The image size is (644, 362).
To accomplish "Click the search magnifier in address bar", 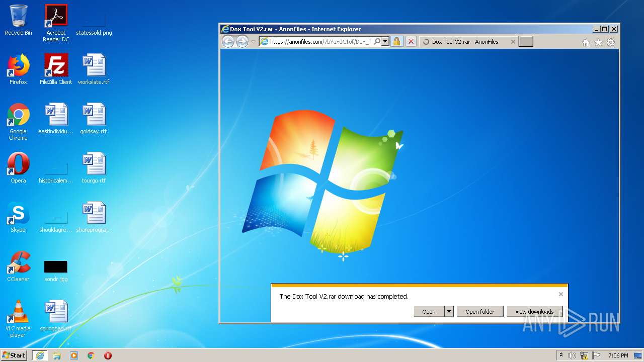I will click(x=377, y=42).
